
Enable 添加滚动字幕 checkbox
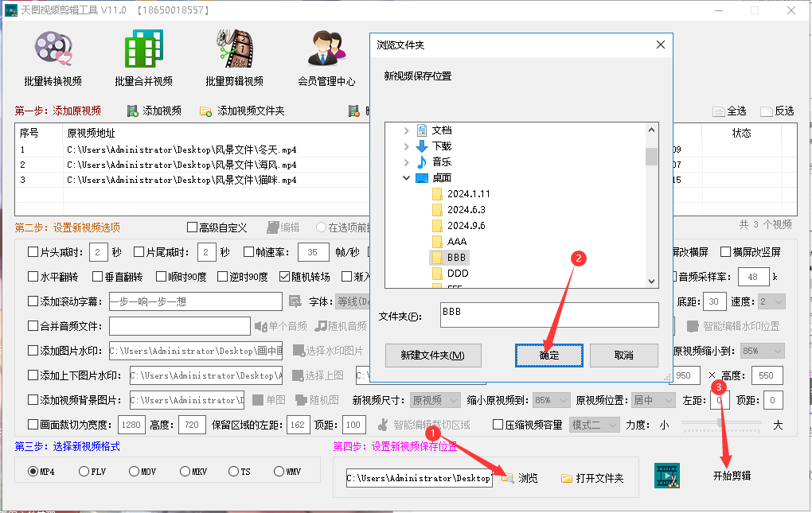[x=33, y=301]
